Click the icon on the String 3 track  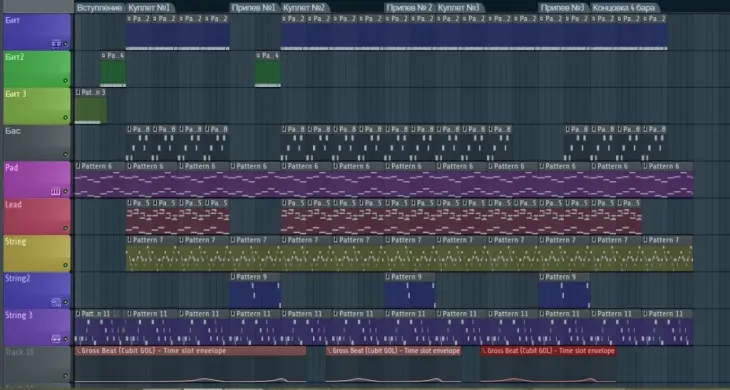coord(56,339)
